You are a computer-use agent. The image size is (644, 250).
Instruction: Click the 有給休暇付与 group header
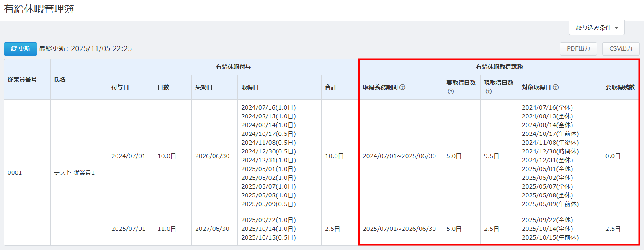(233, 67)
